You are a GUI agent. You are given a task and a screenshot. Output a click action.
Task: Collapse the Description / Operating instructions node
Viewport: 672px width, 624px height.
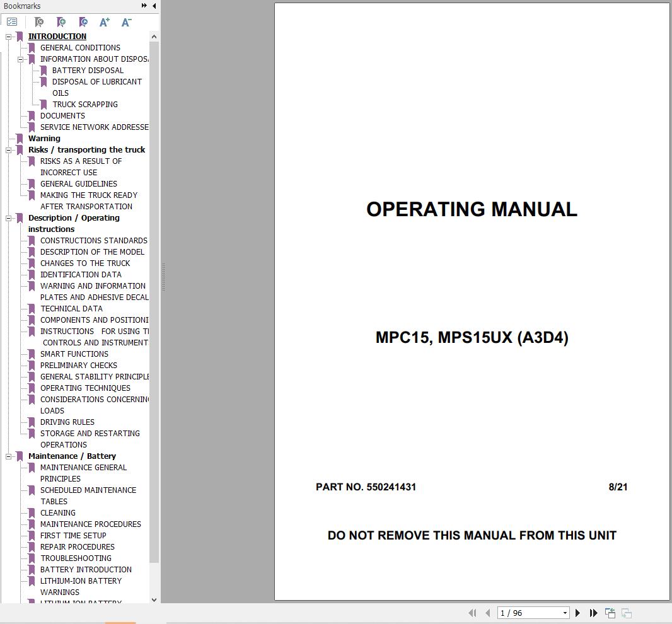pyautogui.click(x=8, y=219)
